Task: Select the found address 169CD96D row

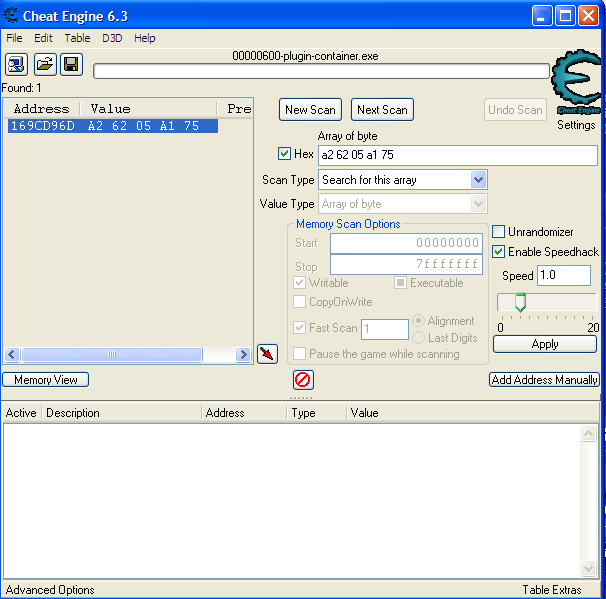Action: pos(112,126)
